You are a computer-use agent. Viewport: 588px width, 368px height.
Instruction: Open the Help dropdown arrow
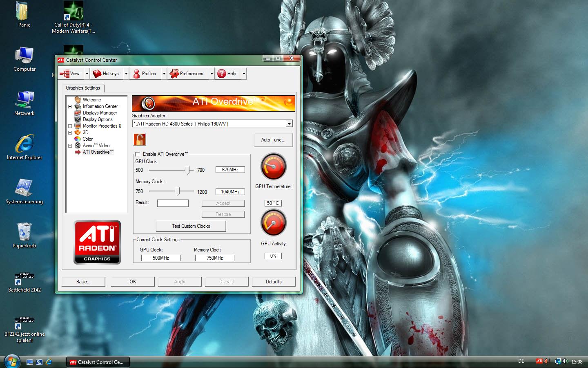tap(244, 74)
